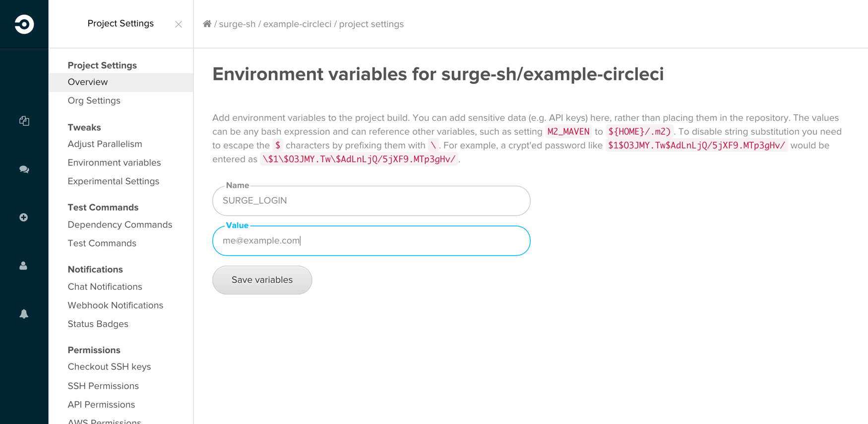Open the builds icon in sidebar

(x=24, y=121)
